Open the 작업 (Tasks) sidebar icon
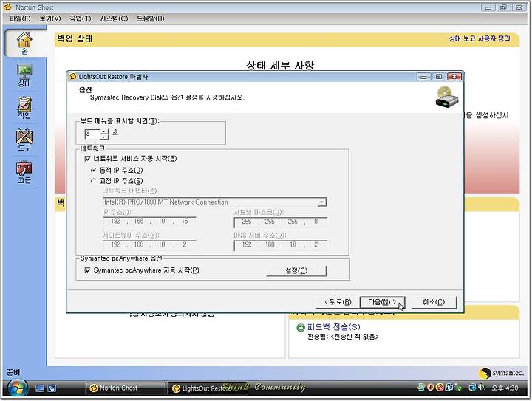 coord(24,108)
